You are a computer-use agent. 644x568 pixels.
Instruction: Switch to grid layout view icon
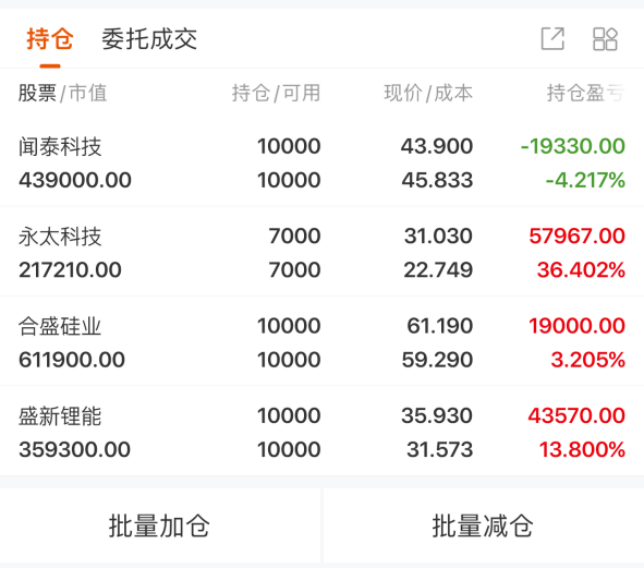pos(605,39)
